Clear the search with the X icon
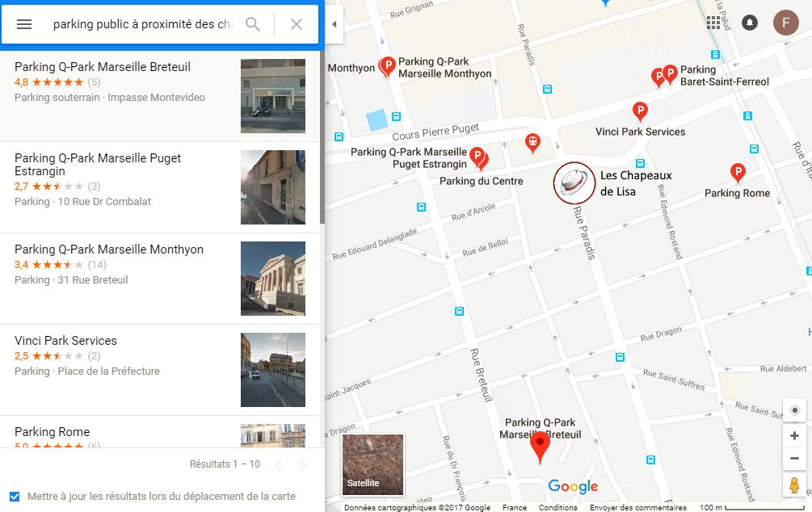812x512 pixels. click(x=297, y=24)
